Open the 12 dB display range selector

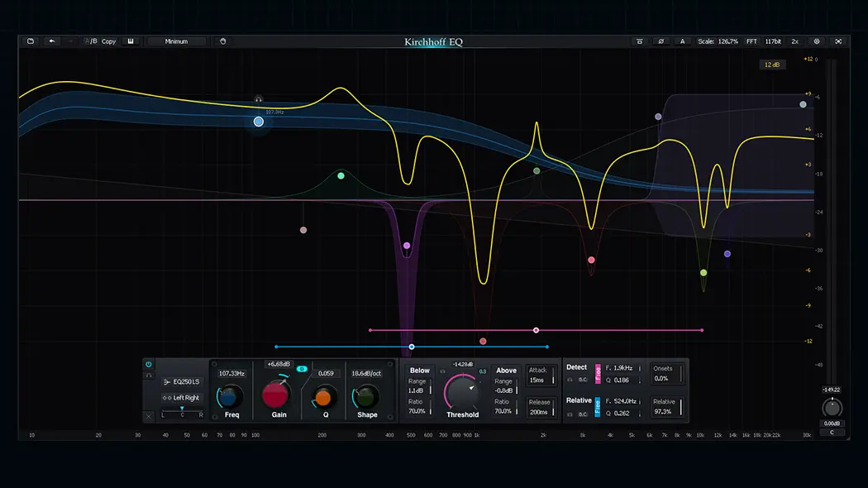771,65
